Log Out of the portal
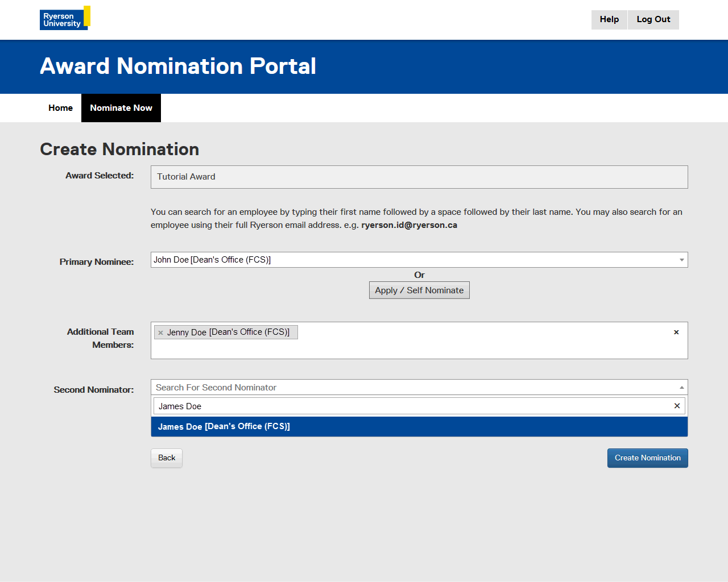Screen dimensions: 728x582 [x=653, y=19]
